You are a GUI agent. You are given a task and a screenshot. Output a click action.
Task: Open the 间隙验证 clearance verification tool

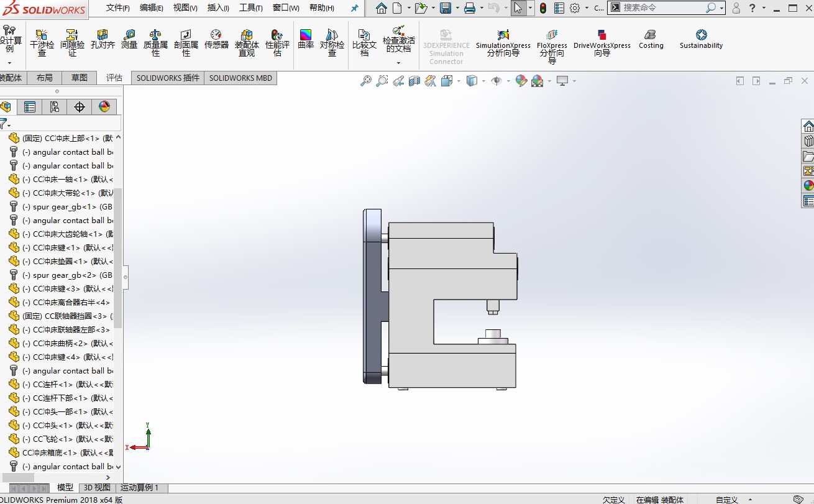[x=72, y=43]
